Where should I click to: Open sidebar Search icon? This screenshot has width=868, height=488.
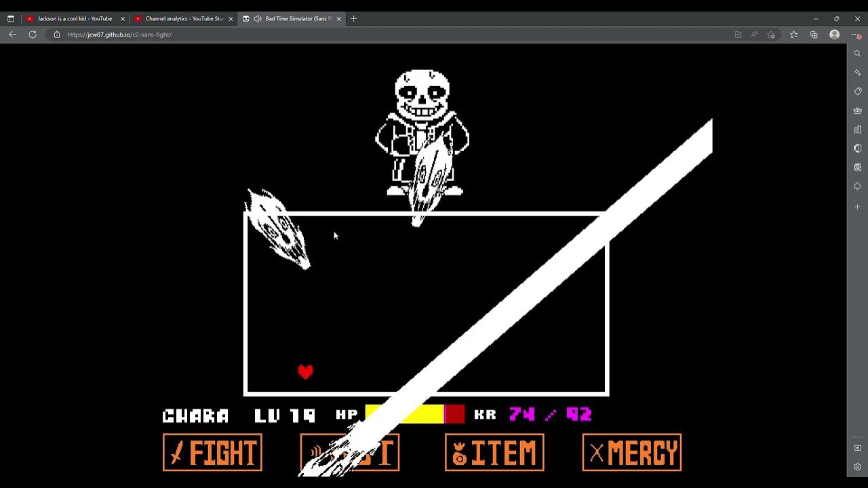pos(857,54)
